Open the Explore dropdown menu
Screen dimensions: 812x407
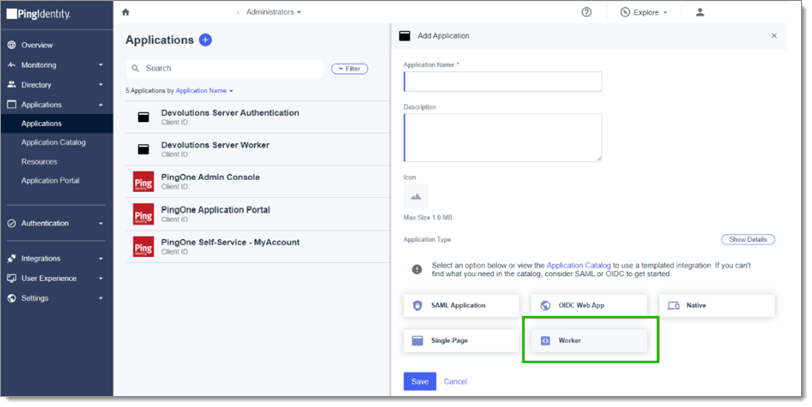coord(644,12)
